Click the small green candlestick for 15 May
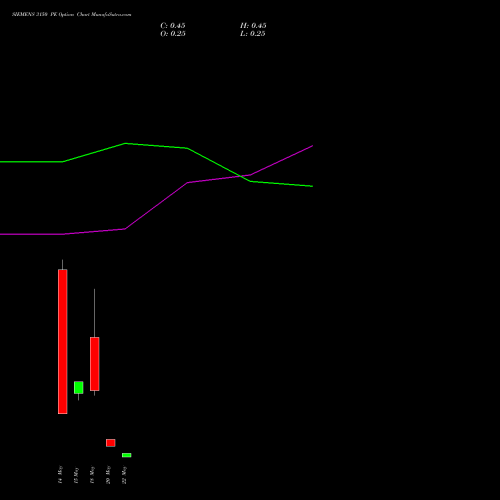Screen dimensions: 500x500 79,387
